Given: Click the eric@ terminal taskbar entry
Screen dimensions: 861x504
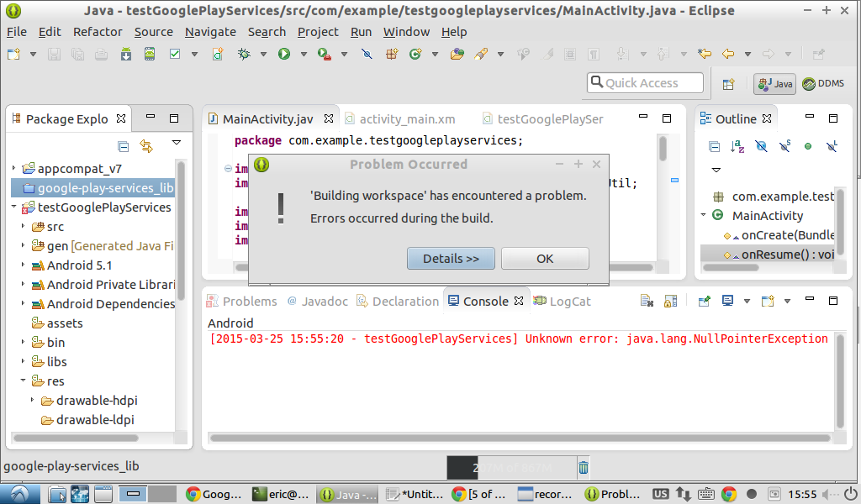Looking at the screenshot, I should [x=281, y=494].
